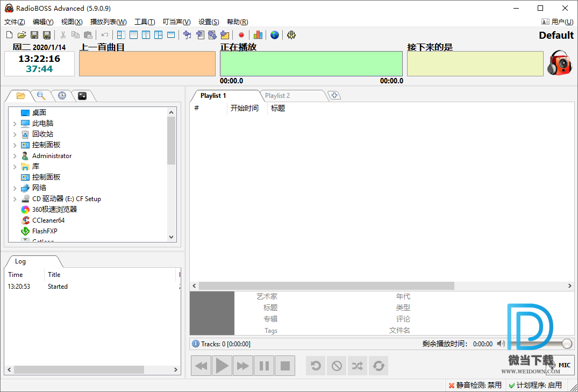Toggle the stop-after-track prohibition button
Screen dimensions: 578x392
[337, 366]
